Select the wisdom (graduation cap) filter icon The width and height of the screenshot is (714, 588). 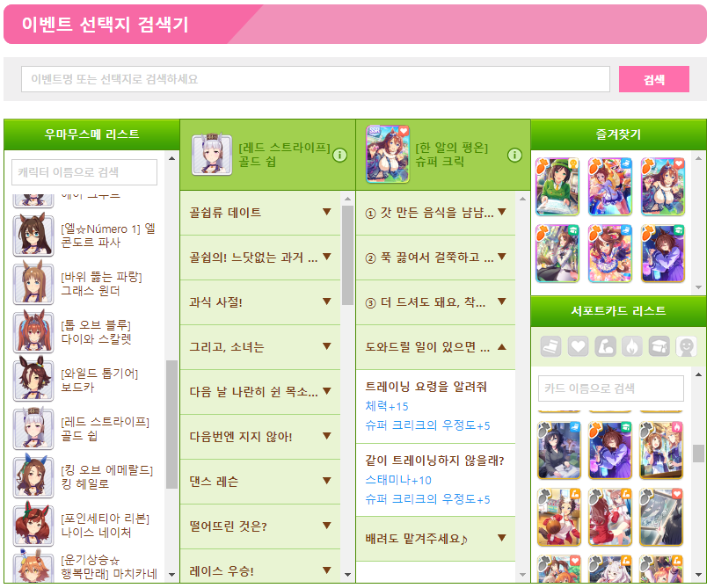[659, 347]
